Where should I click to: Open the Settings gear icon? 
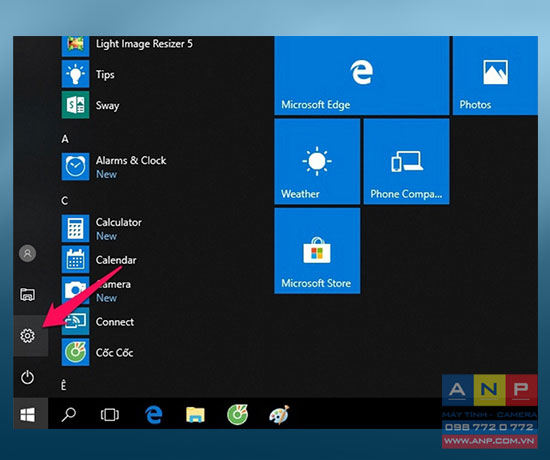pos(27,336)
